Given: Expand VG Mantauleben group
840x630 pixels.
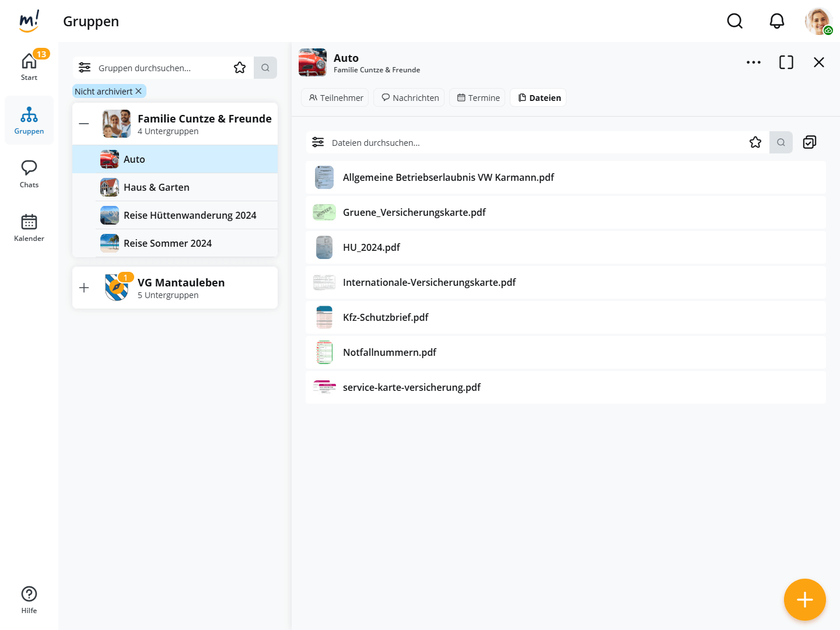Looking at the screenshot, I should click(84, 288).
